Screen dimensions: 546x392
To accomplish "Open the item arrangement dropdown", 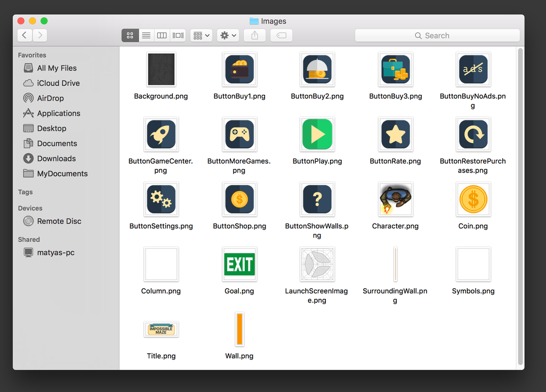I will pos(201,36).
